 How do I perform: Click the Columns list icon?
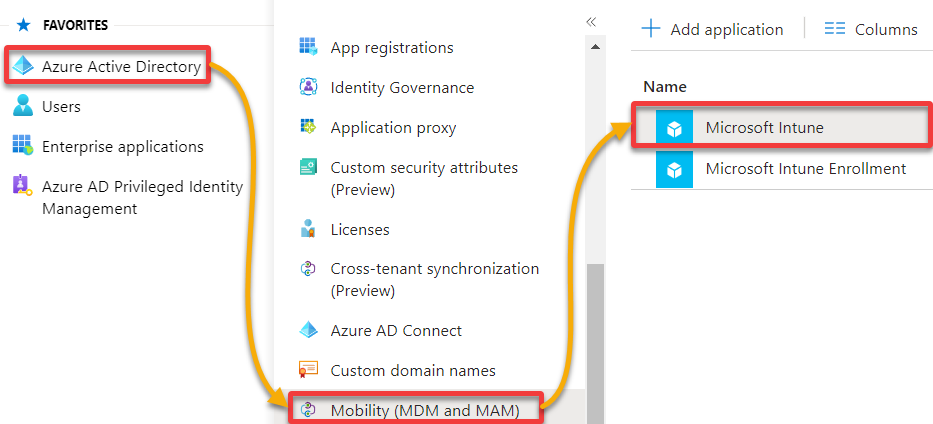tap(835, 29)
